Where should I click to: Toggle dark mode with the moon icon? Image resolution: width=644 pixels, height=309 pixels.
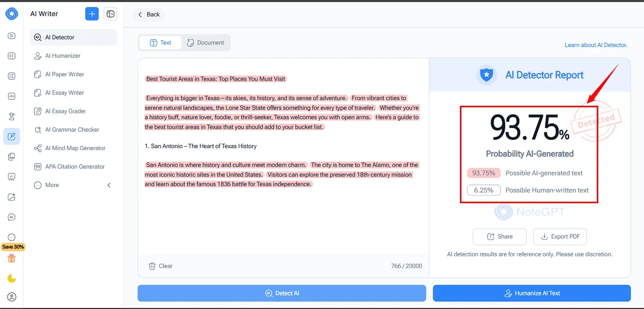pos(12,279)
